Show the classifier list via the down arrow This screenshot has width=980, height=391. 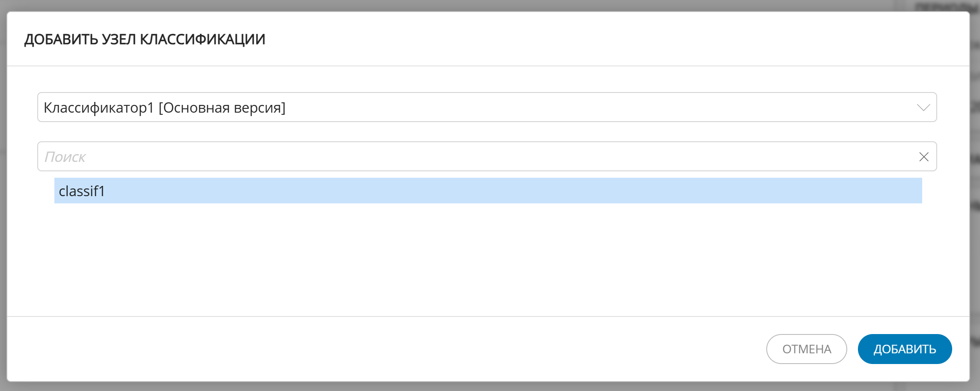tap(923, 107)
